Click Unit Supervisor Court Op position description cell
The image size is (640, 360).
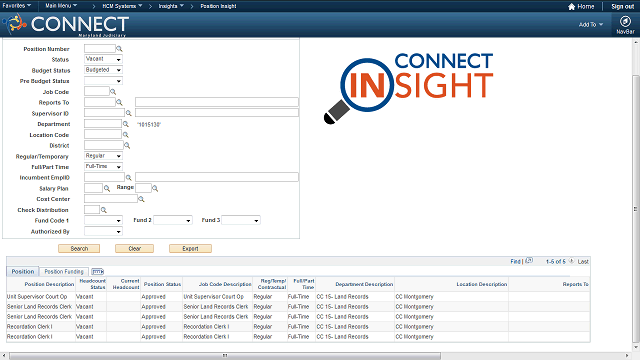[37, 297]
